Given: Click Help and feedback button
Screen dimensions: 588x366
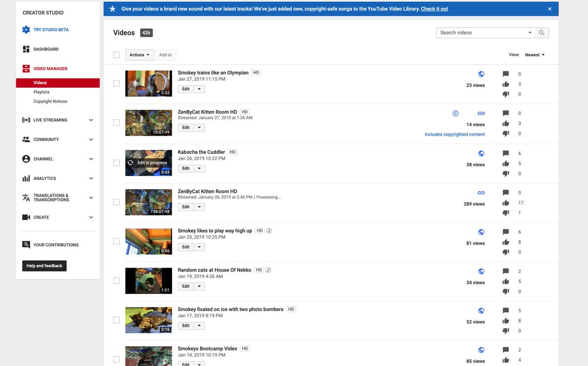Looking at the screenshot, I should pos(44,266).
